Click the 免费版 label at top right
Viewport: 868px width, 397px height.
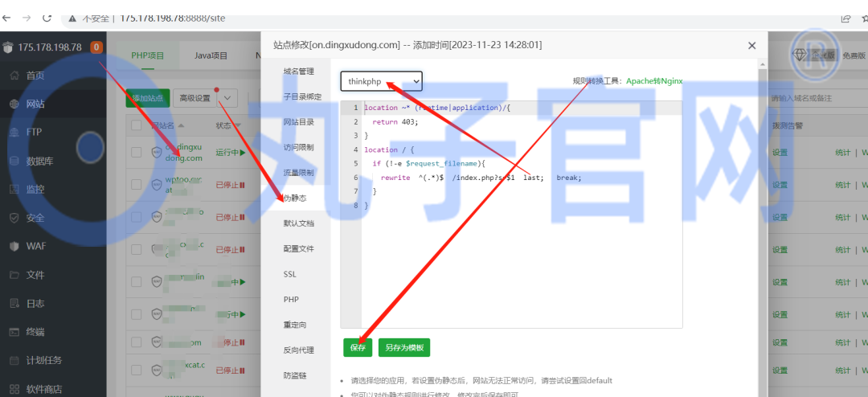854,55
